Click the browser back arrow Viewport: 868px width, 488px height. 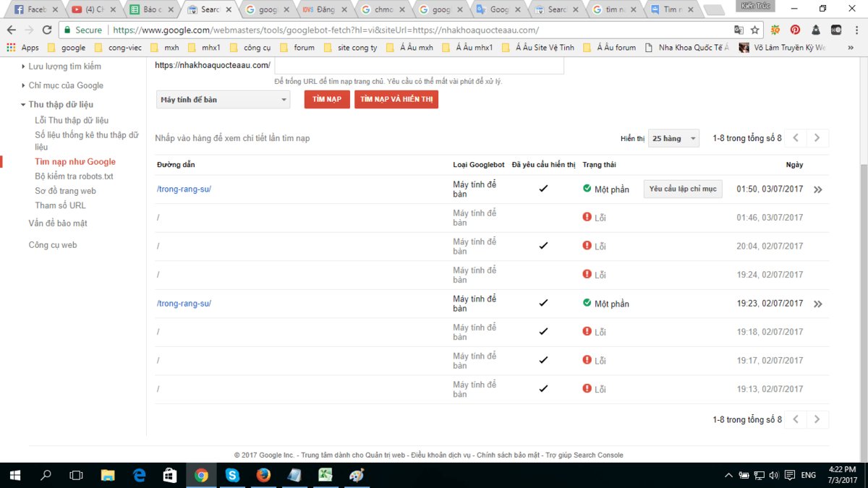pos(11,30)
